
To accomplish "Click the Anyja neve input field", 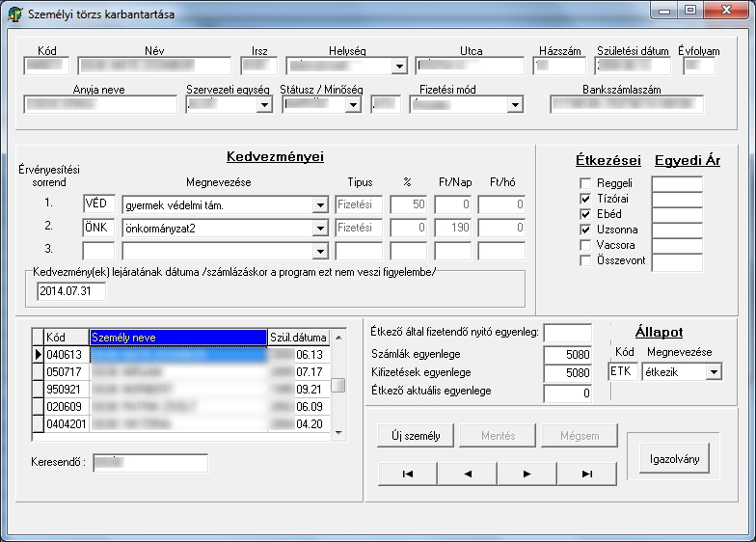I will [x=100, y=104].
